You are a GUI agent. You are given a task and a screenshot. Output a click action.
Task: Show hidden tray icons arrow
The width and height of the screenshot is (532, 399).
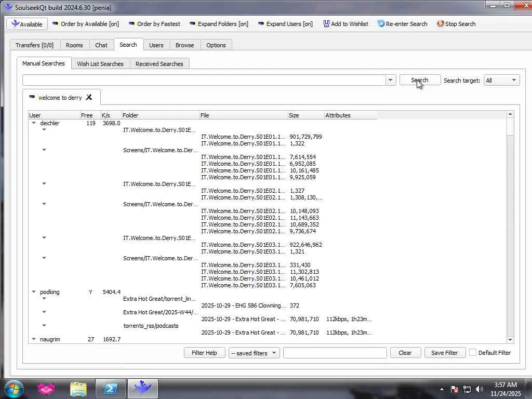pyautogui.click(x=442, y=389)
